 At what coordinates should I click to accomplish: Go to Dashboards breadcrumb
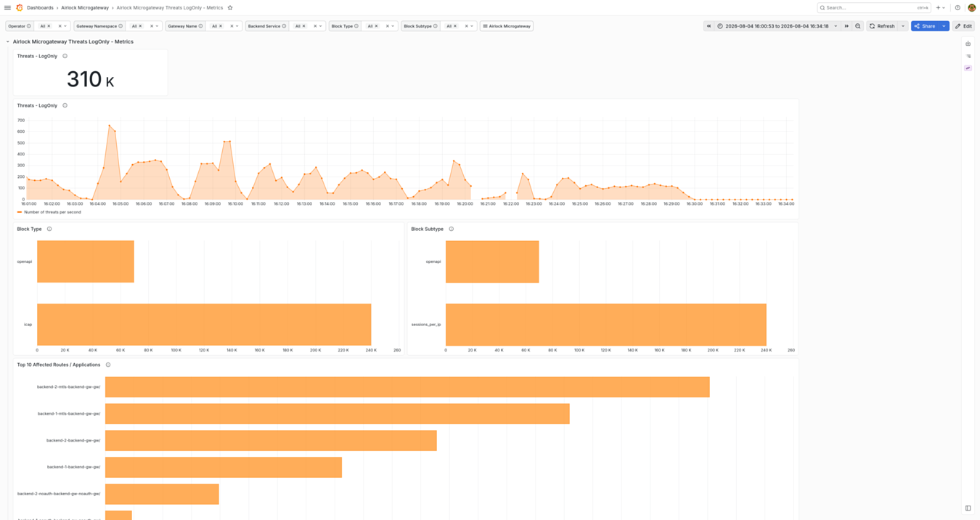[40, 8]
